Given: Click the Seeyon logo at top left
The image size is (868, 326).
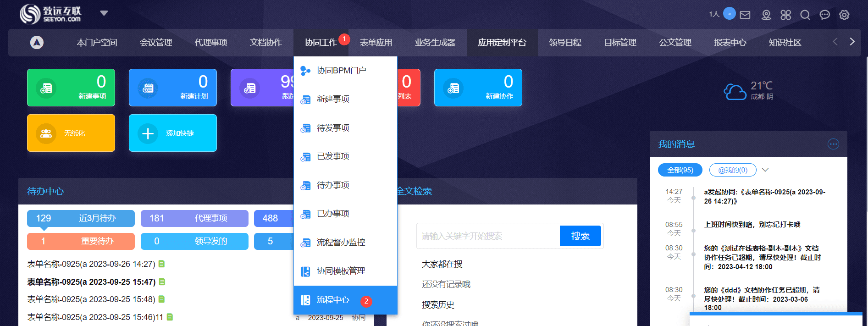Looking at the screenshot, I should click(x=50, y=14).
